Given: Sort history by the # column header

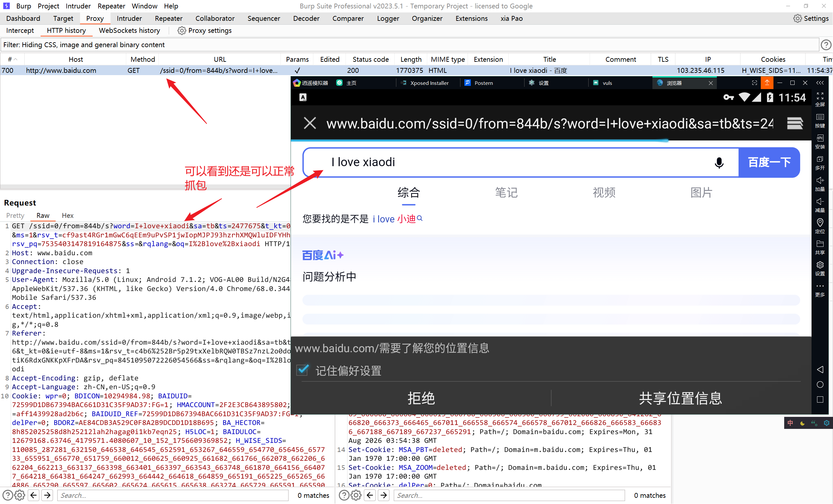Looking at the screenshot, I should point(10,59).
